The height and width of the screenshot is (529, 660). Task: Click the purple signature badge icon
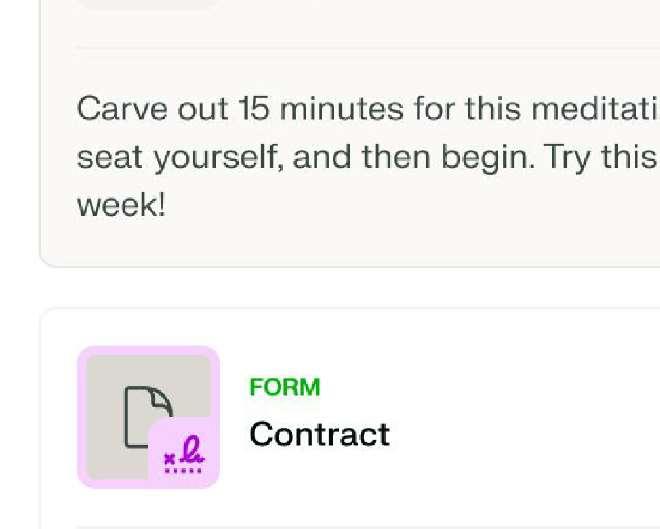[184, 453]
